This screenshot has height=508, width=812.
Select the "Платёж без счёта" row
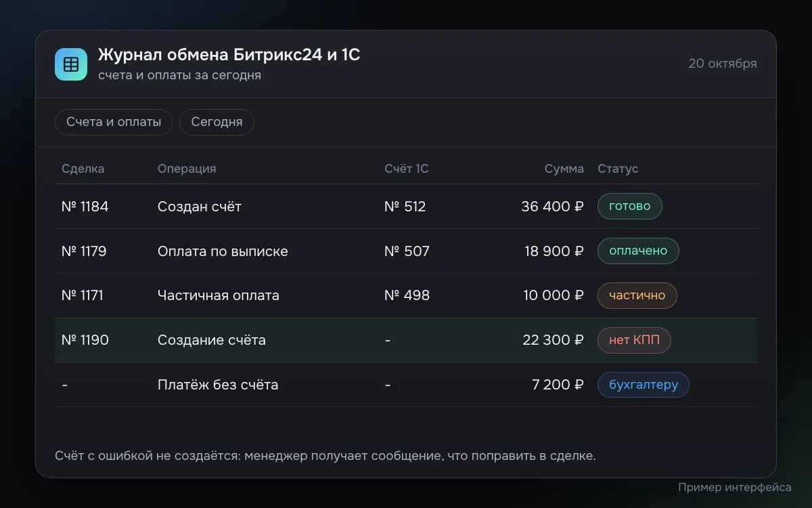406,385
